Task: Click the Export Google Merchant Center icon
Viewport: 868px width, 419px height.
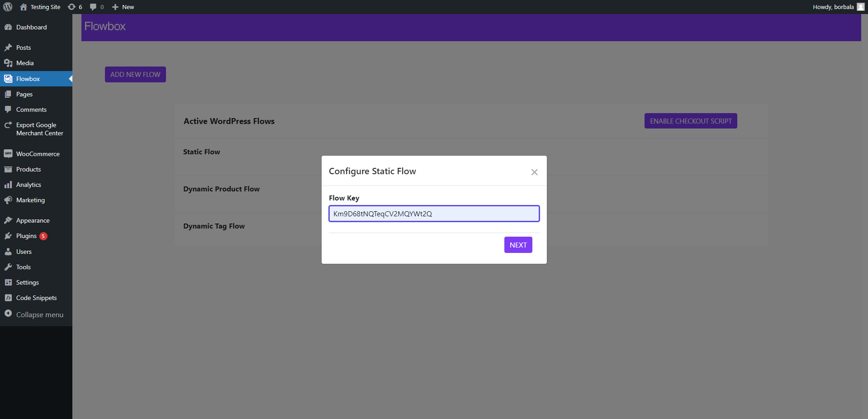Action: (8, 125)
